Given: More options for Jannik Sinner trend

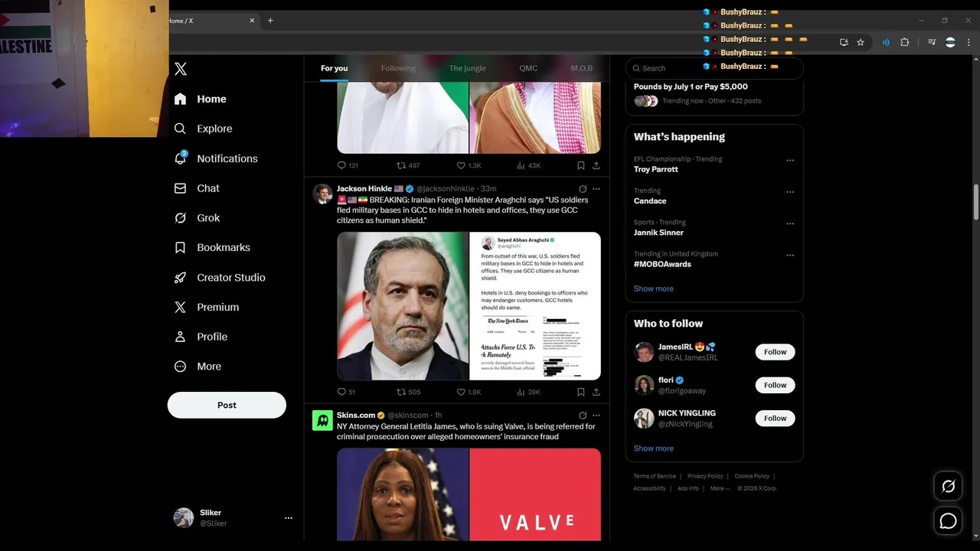Looking at the screenshot, I should (790, 224).
